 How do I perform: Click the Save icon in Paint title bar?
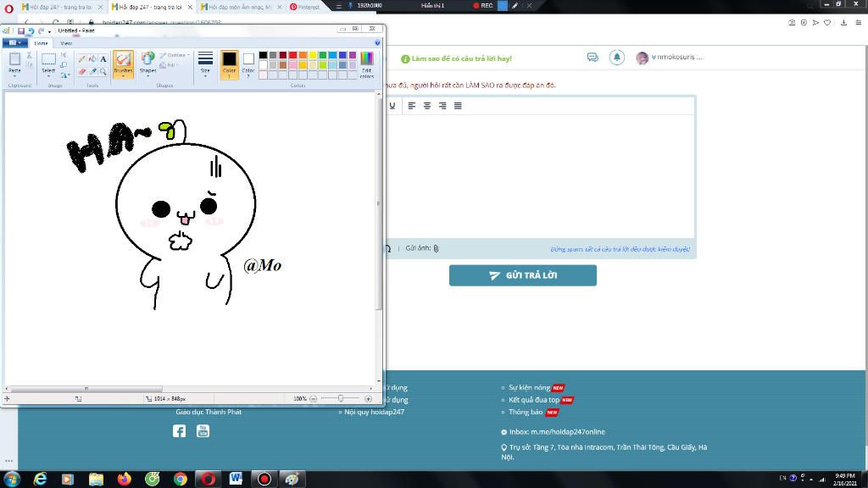coord(21,31)
